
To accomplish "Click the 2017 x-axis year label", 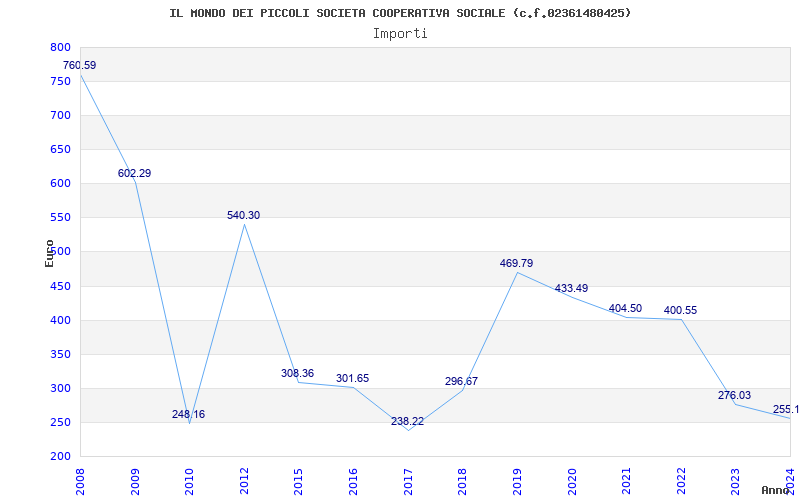I will [x=408, y=481].
